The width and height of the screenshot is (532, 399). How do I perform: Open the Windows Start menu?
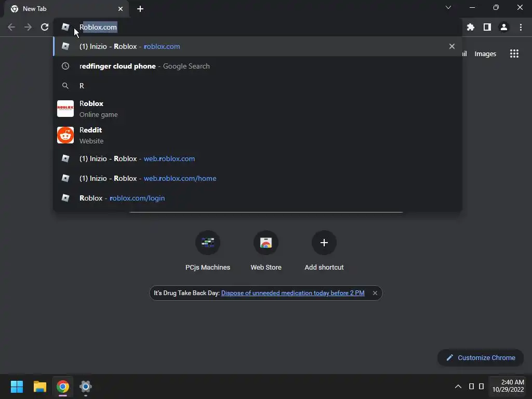(x=17, y=387)
